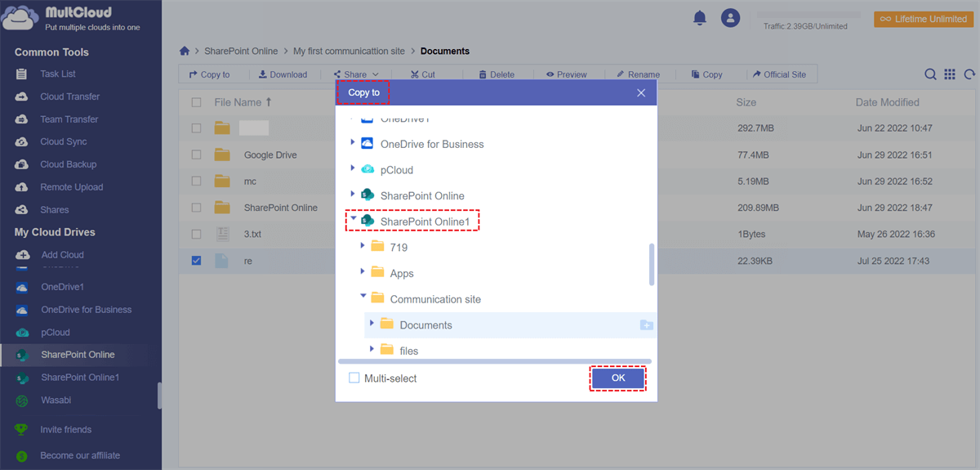The width and height of the screenshot is (980, 470).
Task: Click Delete in toolbar
Action: click(497, 74)
